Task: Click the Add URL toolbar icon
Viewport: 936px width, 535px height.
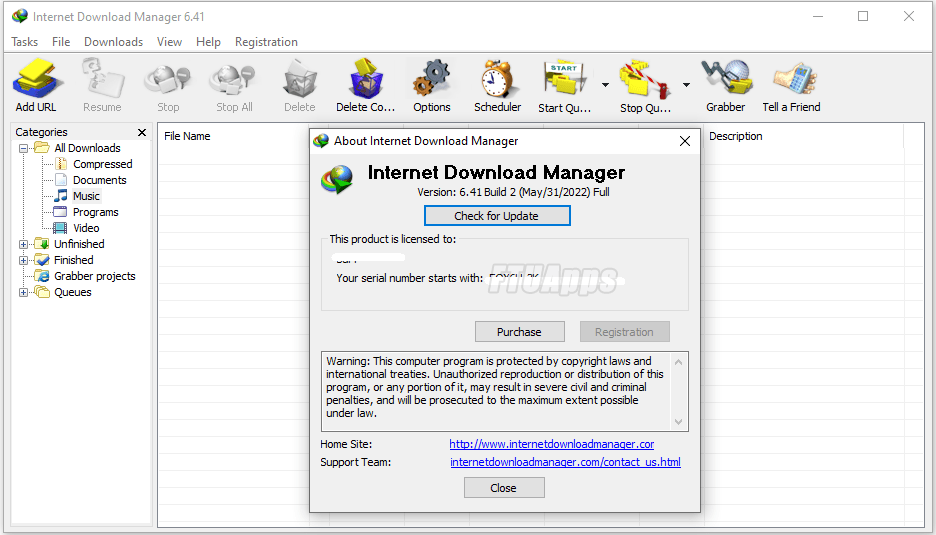Action: [36, 79]
